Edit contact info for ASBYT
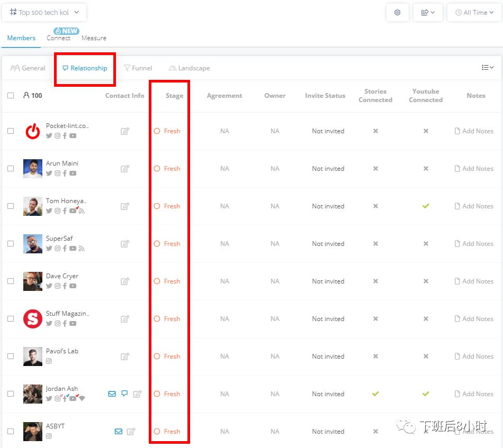 click(131, 431)
